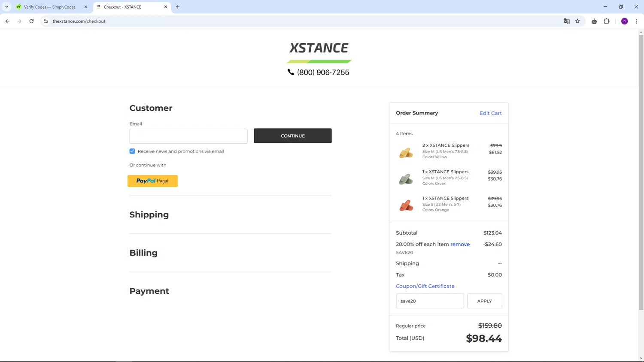This screenshot has width=644, height=362.
Task: Click the phone icon by the number
Action: click(x=291, y=72)
